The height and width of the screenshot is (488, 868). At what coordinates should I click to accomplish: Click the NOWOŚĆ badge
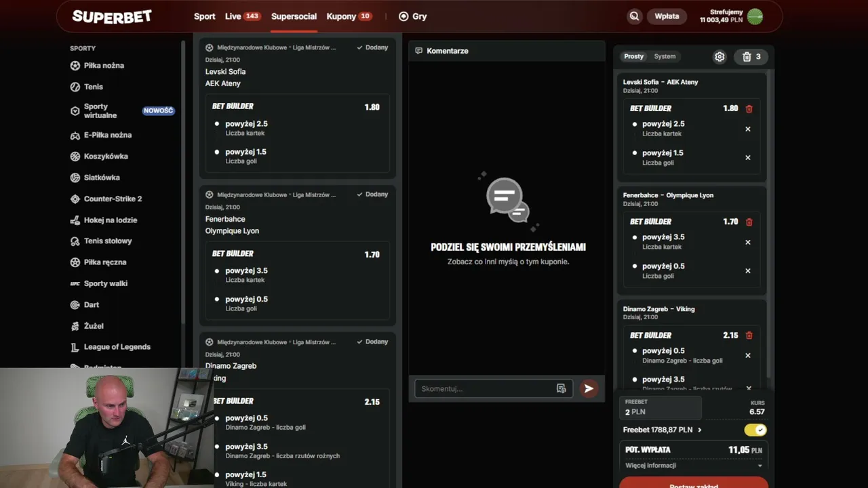(x=159, y=110)
